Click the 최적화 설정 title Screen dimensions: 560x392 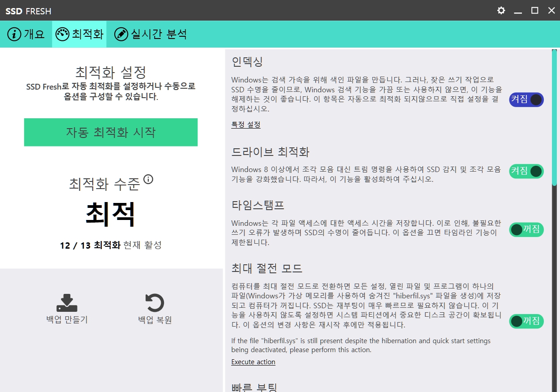click(x=111, y=72)
